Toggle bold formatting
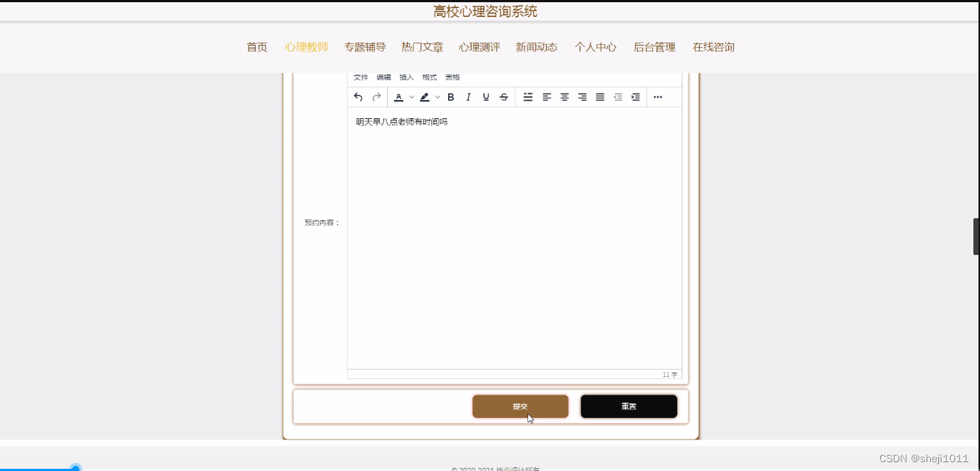This screenshot has width=980, height=471. click(451, 97)
